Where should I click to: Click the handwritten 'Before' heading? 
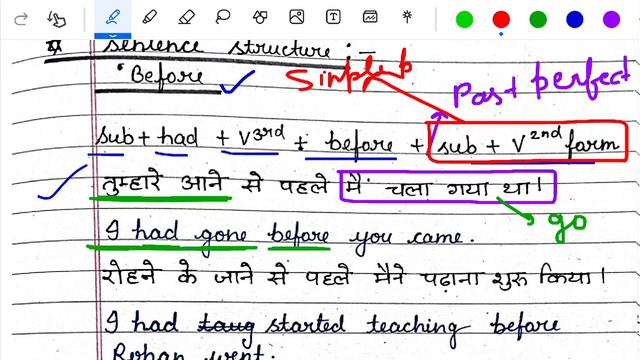click(167, 77)
